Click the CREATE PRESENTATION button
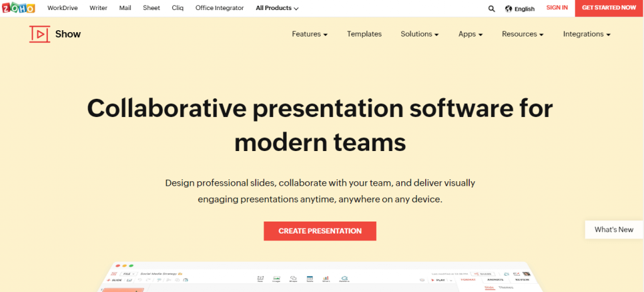The height and width of the screenshot is (292, 644). click(x=320, y=231)
